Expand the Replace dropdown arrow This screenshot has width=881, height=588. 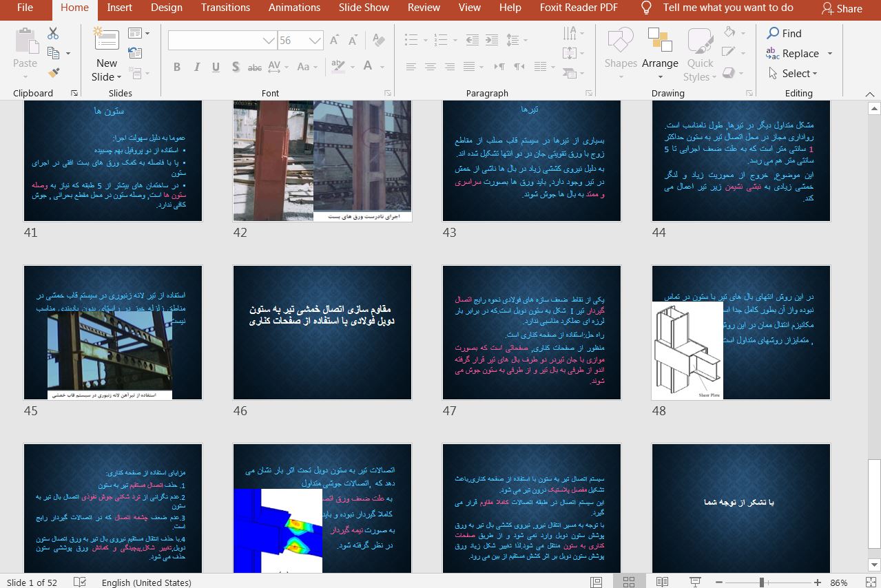click(x=830, y=54)
